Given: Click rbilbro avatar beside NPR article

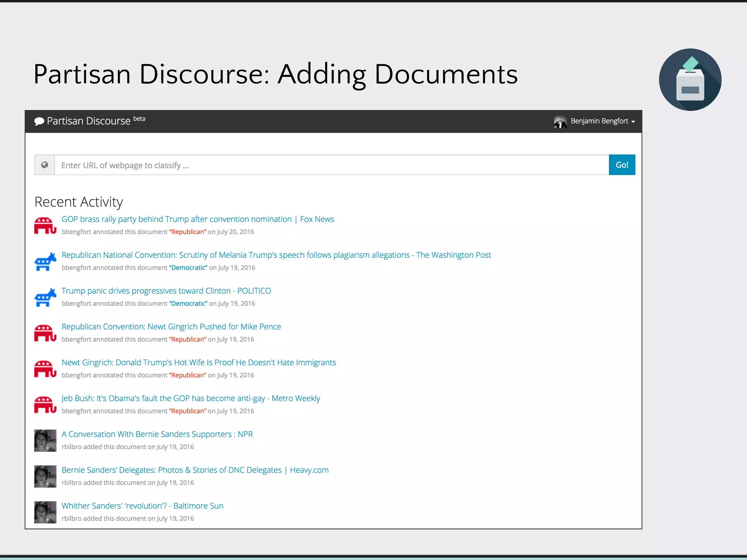Looking at the screenshot, I should coord(45,440).
